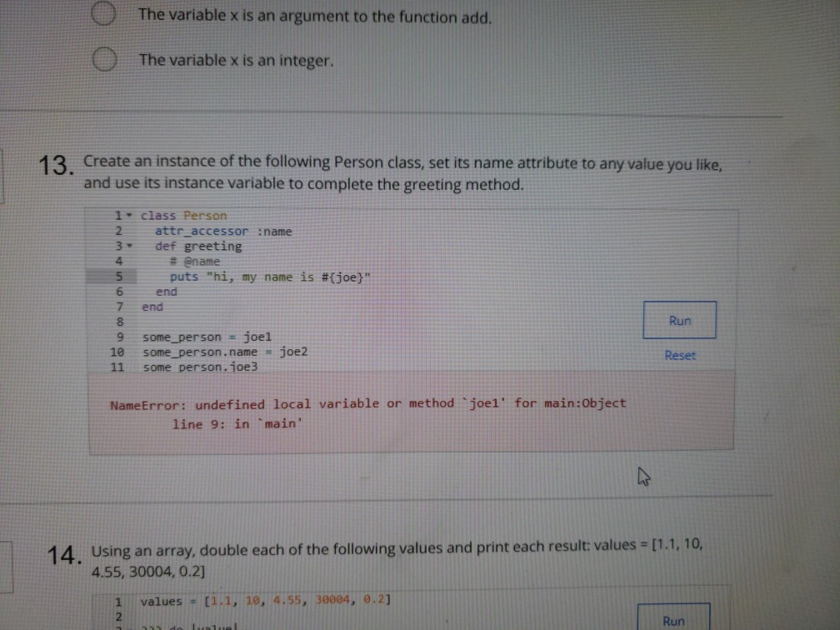Click the highlighted line 5 gutter number

click(117, 276)
